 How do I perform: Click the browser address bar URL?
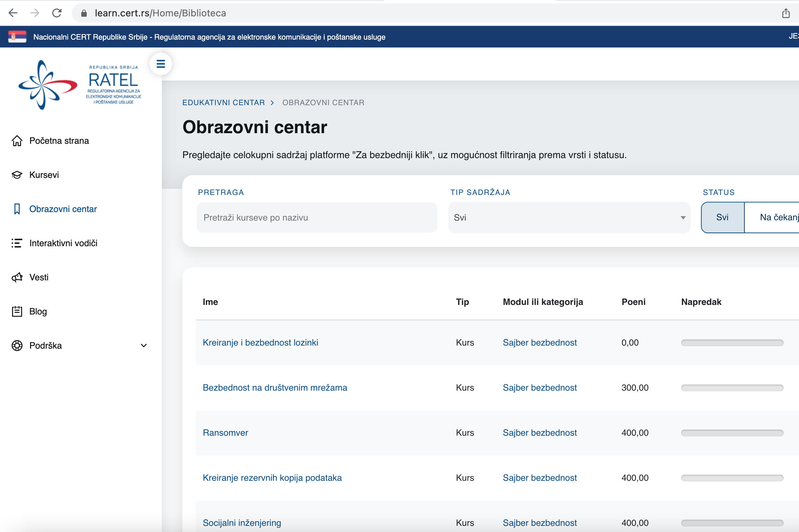click(x=160, y=13)
